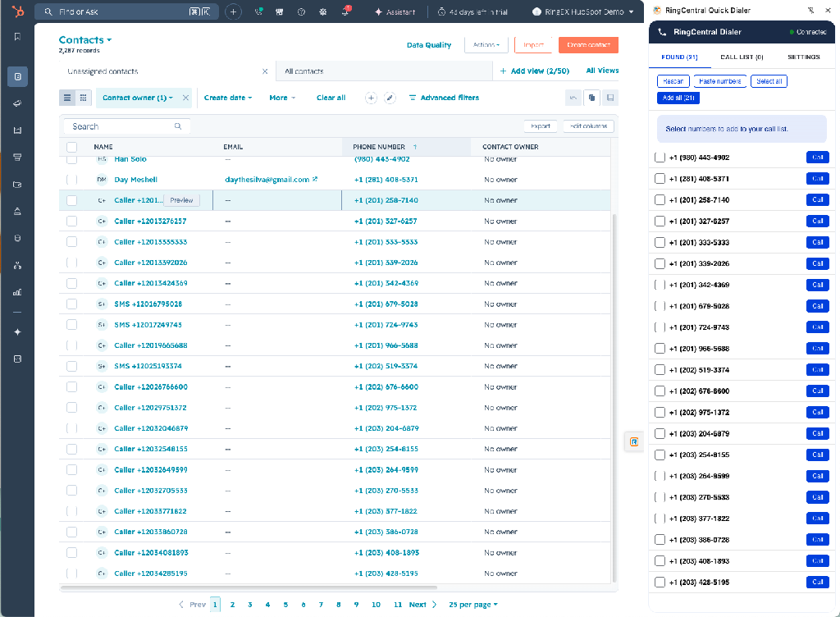This screenshot has width=840, height=617.
Task: Open Commerce wallet icon in sidebar
Action: click(x=18, y=185)
